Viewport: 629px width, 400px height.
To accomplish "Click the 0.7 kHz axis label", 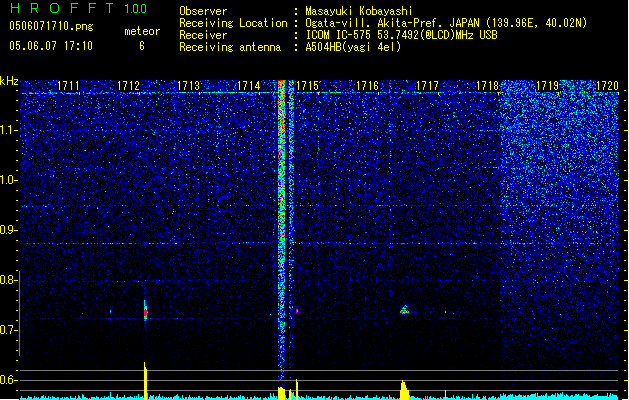I will (9, 330).
